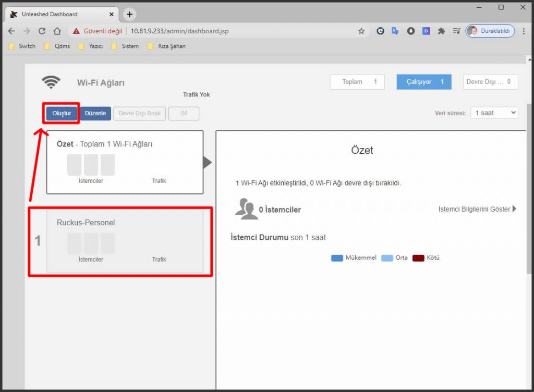Click the 0 İstemciler count text
Screen dimensions: 534x392
(x=280, y=210)
